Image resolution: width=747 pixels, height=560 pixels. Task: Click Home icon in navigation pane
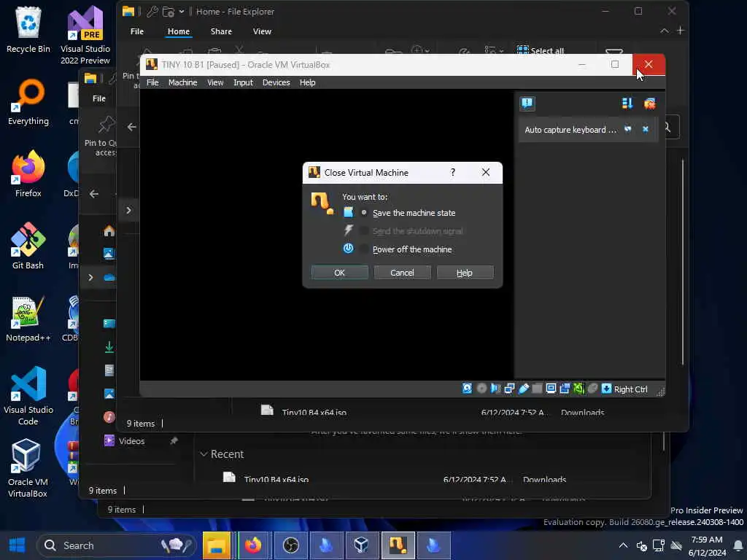click(109, 231)
